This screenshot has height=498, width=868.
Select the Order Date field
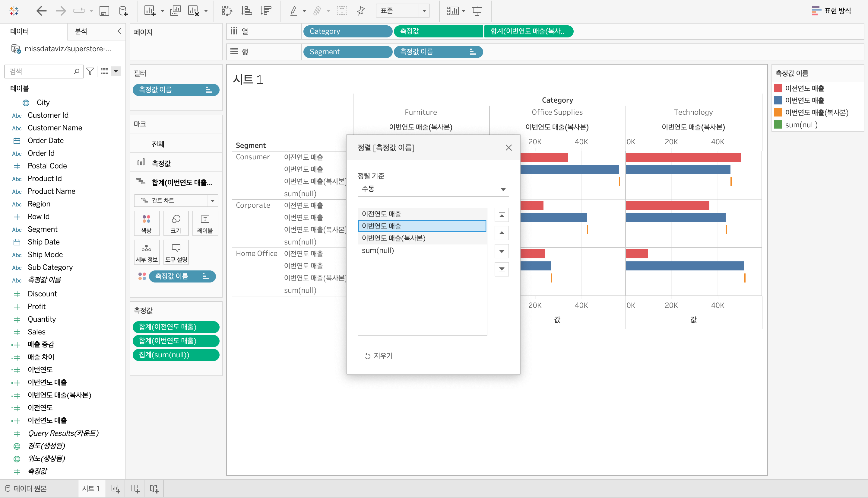[46, 140]
